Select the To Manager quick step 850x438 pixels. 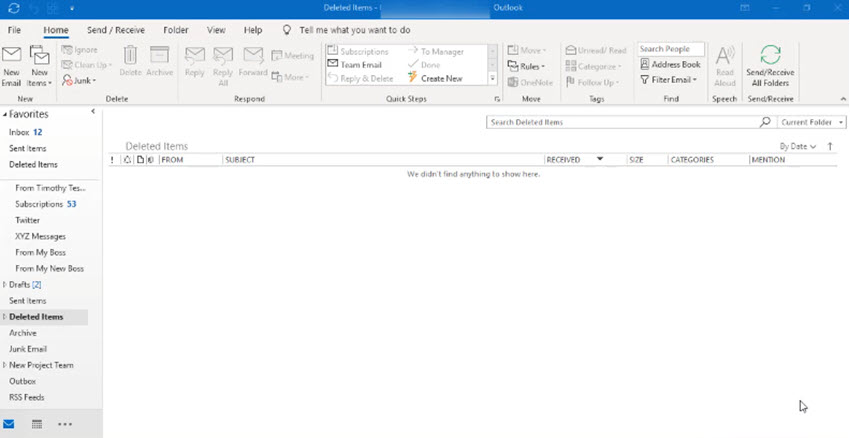pyautogui.click(x=436, y=51)
